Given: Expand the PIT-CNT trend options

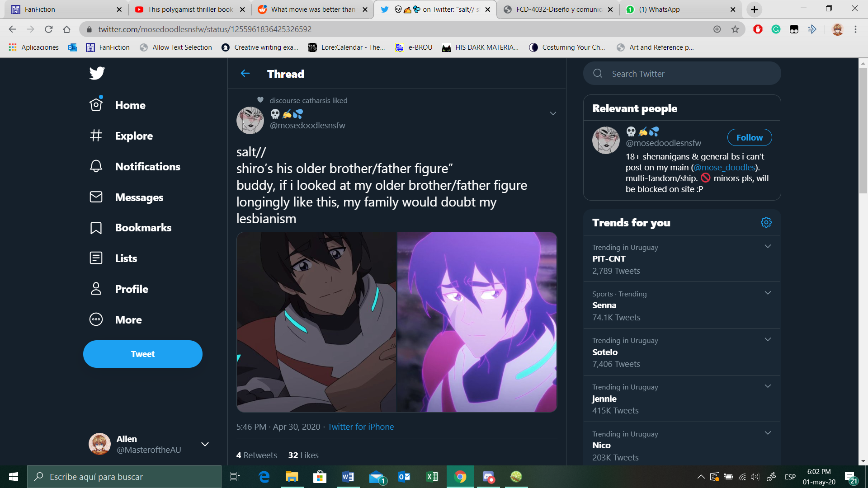Looking at the screenshot, I should 768,246.
